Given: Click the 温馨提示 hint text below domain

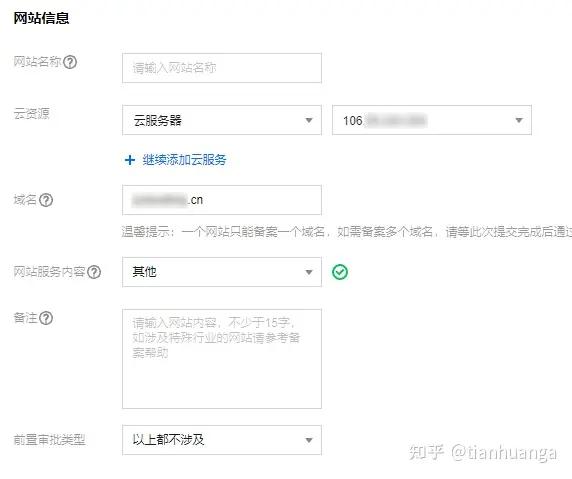Looking at the screenshot, I should click(x=347, y=231).
